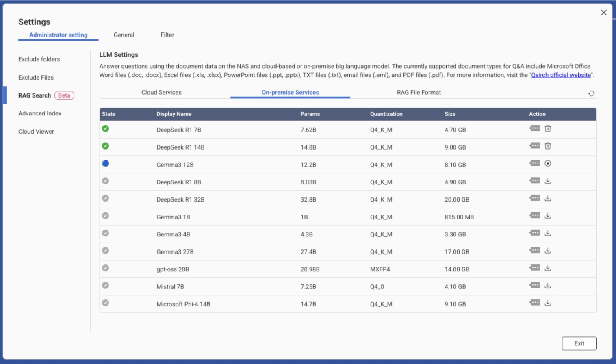
Task: Switch to the Cloud Services tab
Action: tap(161, 93)
